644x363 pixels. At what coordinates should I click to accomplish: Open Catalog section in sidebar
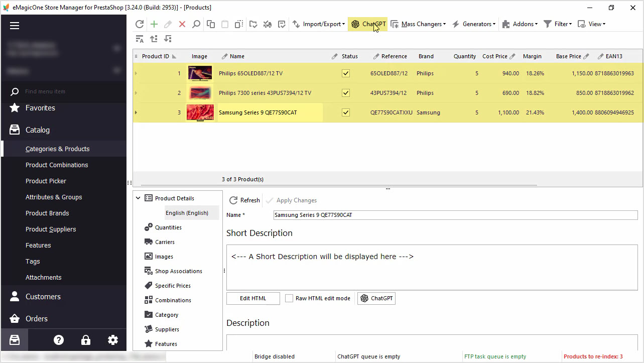38,130
